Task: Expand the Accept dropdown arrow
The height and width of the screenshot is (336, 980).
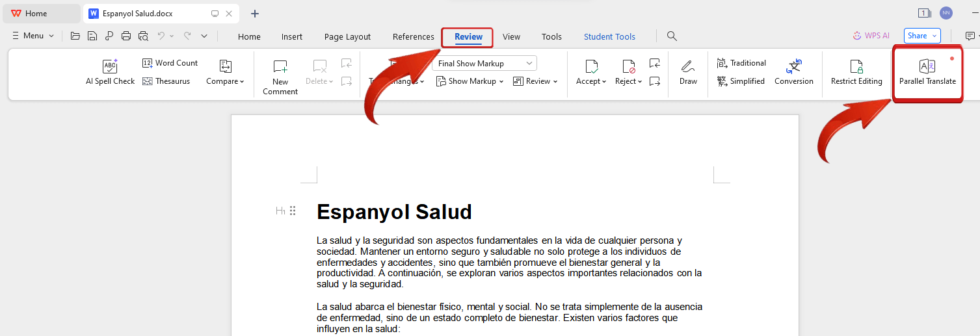Action: (x=604, y=82)
